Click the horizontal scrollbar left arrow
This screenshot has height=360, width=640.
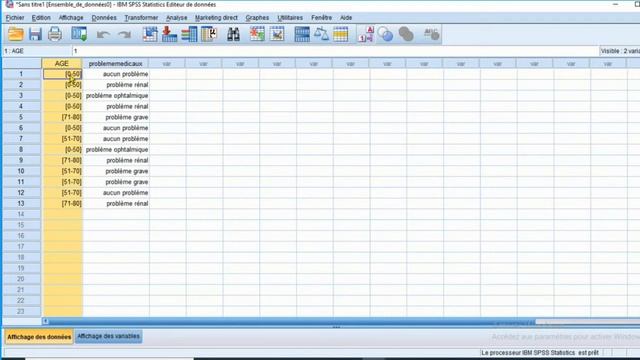point(45,321)
